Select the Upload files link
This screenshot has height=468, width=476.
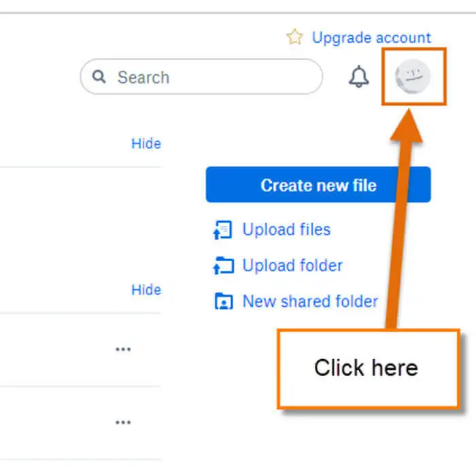[x=286, y=229]
